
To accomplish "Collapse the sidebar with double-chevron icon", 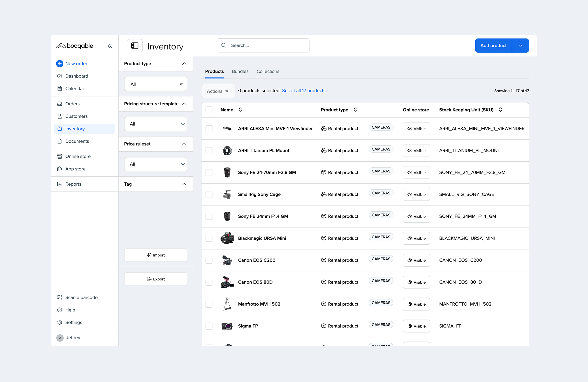I will point(110,46).
